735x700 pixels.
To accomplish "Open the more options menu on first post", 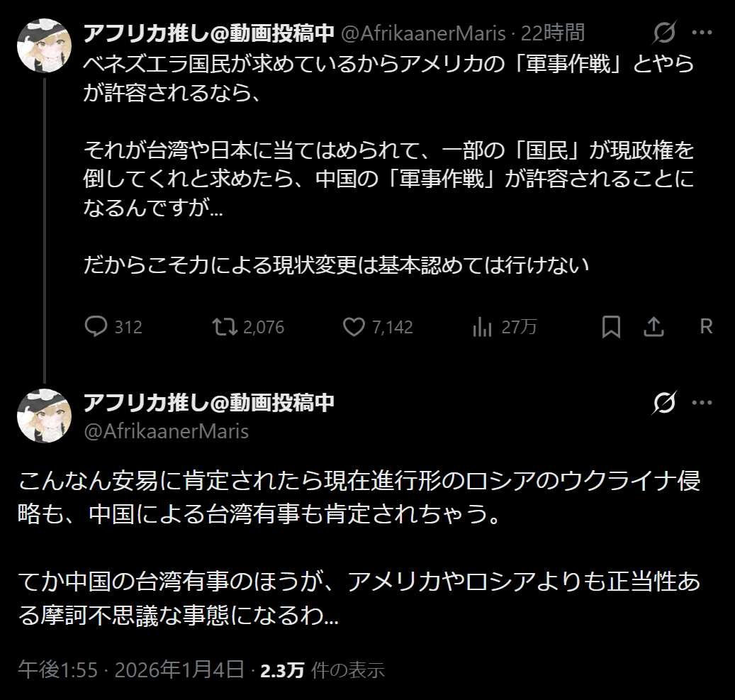I will point(702,33).
